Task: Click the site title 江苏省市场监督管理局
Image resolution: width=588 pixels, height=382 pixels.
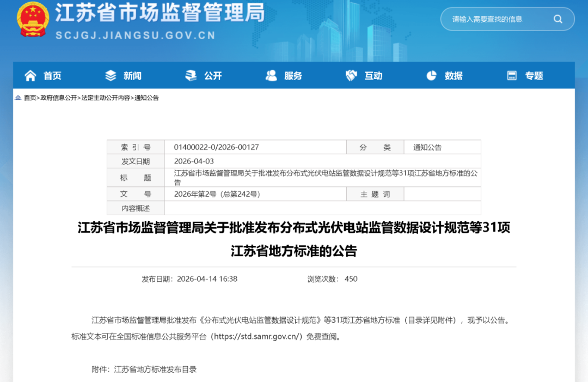Action: coord(160,13)
